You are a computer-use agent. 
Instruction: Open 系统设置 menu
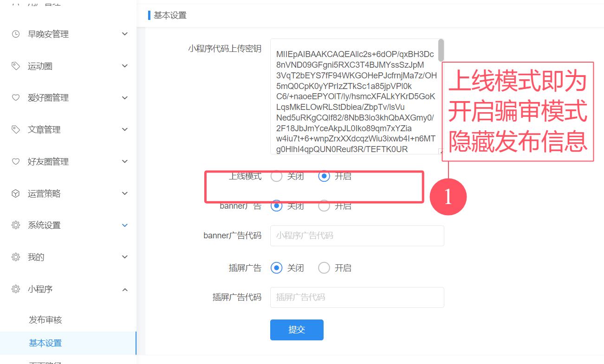pyautogui.click(x=68, y=225)
